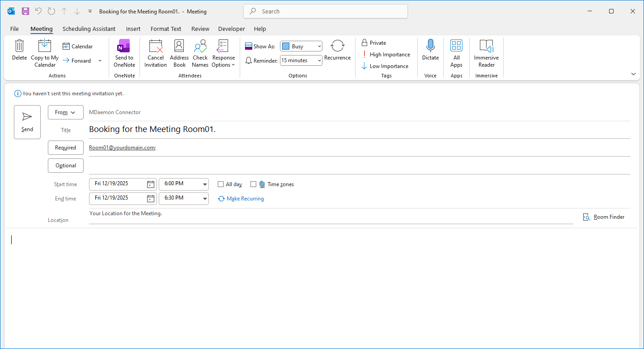Click Copy to My Calendar icon
Image resolution: width=644 pixels, height=349 pixels.
pos(45,46)
